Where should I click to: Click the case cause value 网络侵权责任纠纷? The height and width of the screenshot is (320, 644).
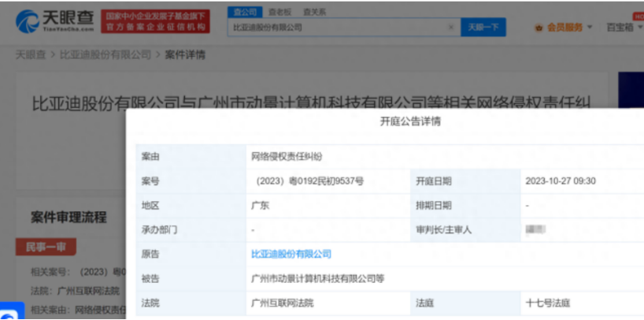(x=287, y=157)
